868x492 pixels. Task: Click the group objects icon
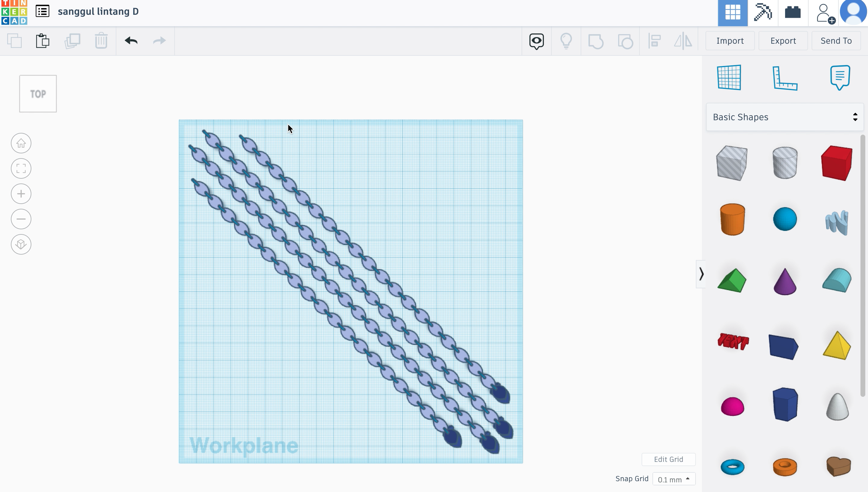tap(595, 40)
